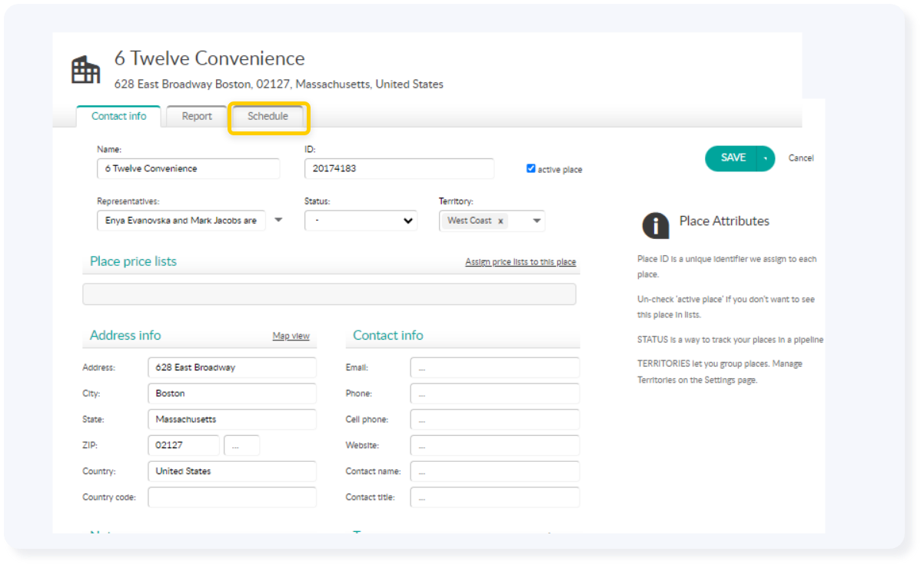
Task: Click the Contact name input field
Action: pos(495,471)
